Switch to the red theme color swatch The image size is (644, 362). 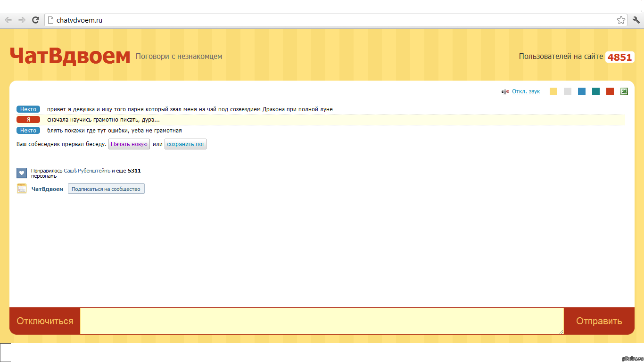pyautogui.click(x=610, y=91)
